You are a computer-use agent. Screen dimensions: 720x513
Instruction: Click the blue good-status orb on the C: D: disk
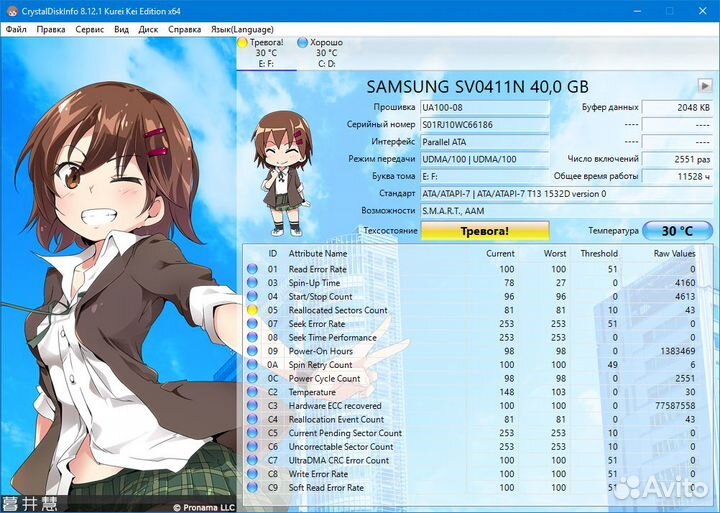pos(302,43)
